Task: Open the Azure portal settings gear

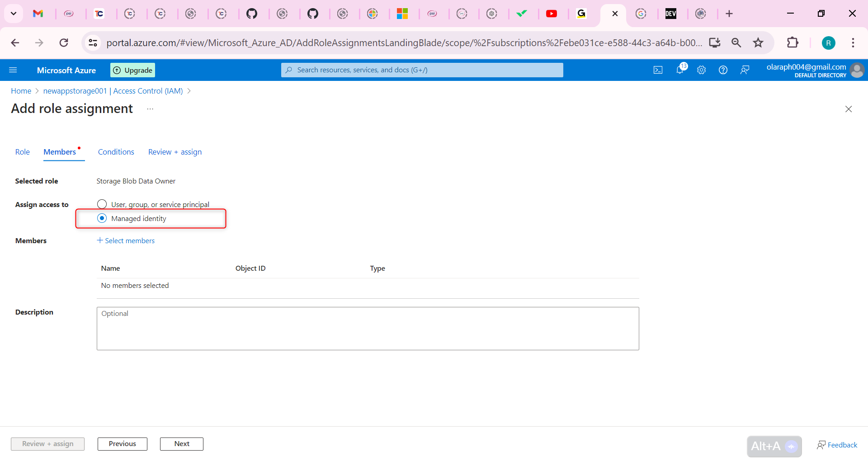Action: [701, 70]
